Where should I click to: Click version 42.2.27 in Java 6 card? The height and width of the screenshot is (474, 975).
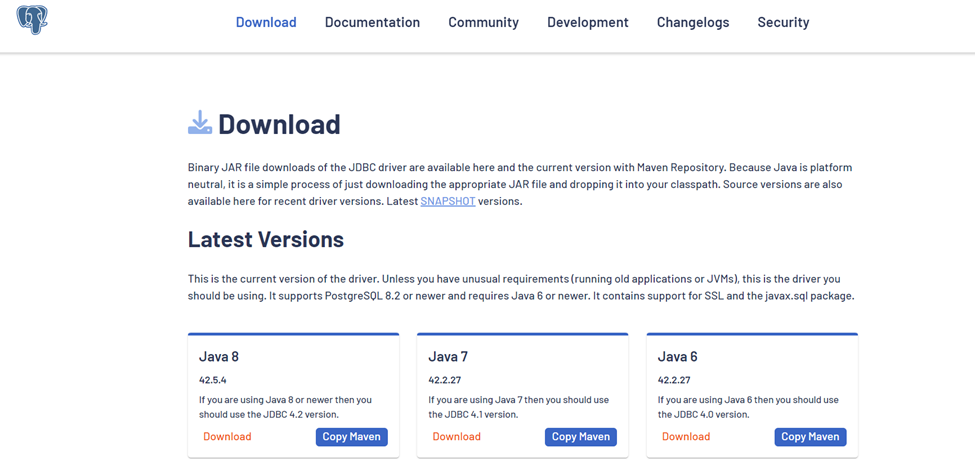(x=674, y=380)
